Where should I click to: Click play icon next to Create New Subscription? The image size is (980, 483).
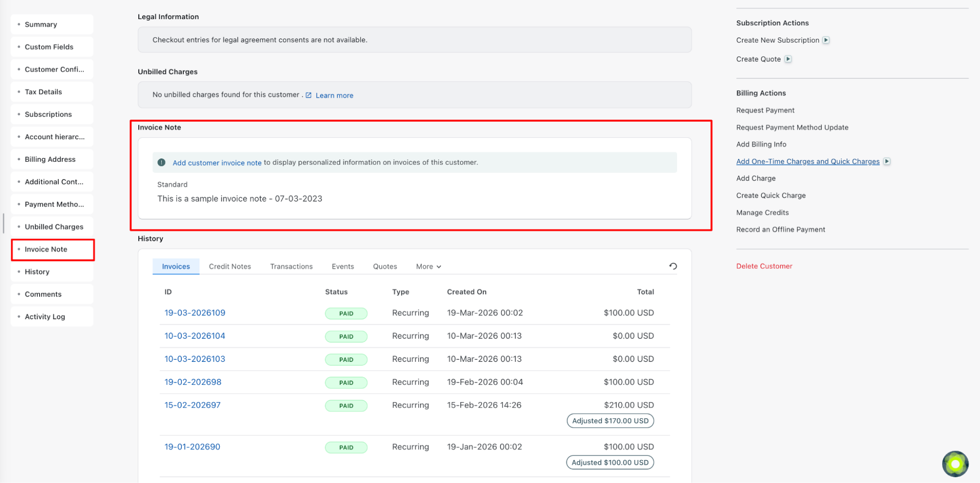(826, 40)
